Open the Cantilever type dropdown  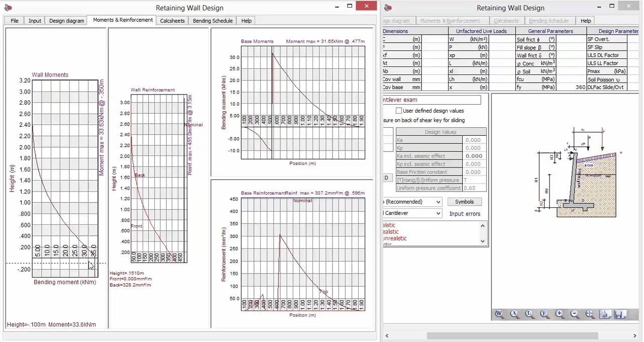point(438,213)
